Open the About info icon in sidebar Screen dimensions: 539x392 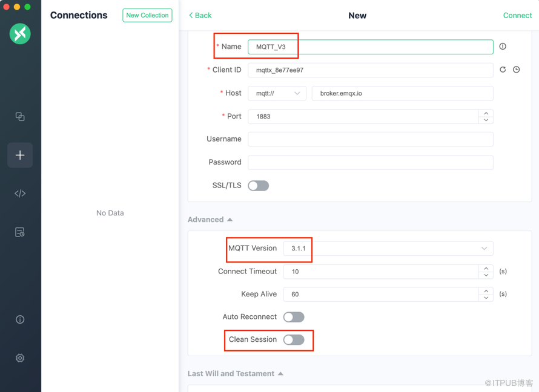(x=20, y=319)
